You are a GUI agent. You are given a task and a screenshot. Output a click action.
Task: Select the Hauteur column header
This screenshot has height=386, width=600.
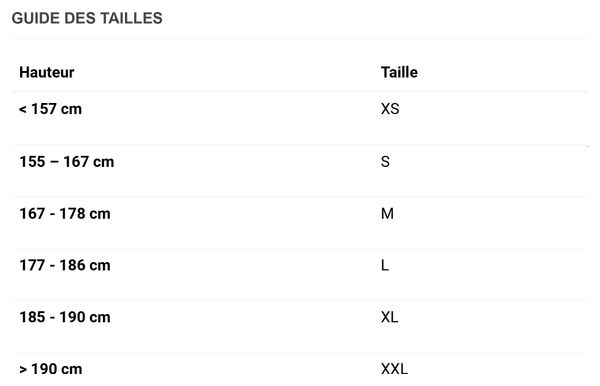[47, 72]
